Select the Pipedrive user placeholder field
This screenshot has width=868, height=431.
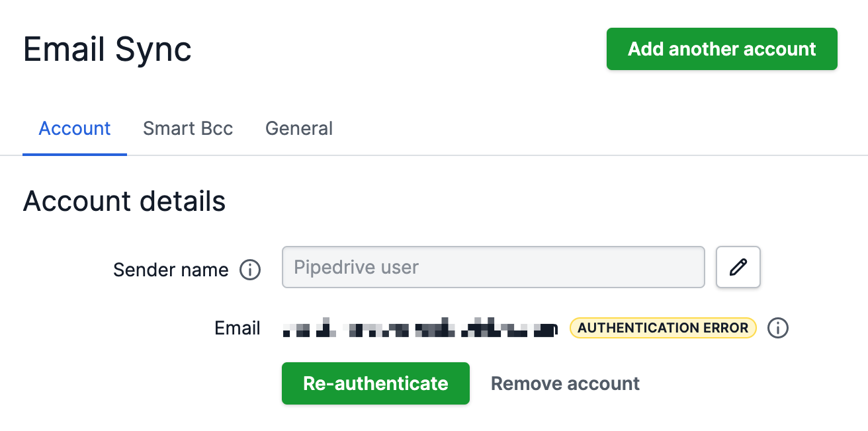tap(493, 267)
